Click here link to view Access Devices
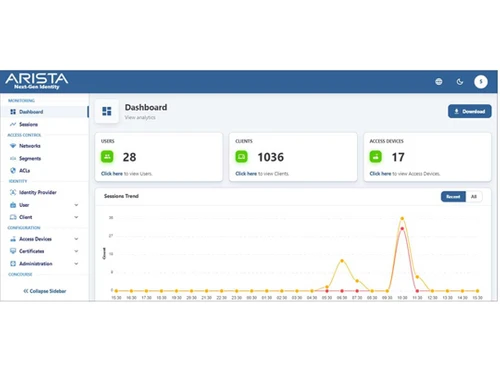This screenshot has height=375, width=500. pos(380,174)
